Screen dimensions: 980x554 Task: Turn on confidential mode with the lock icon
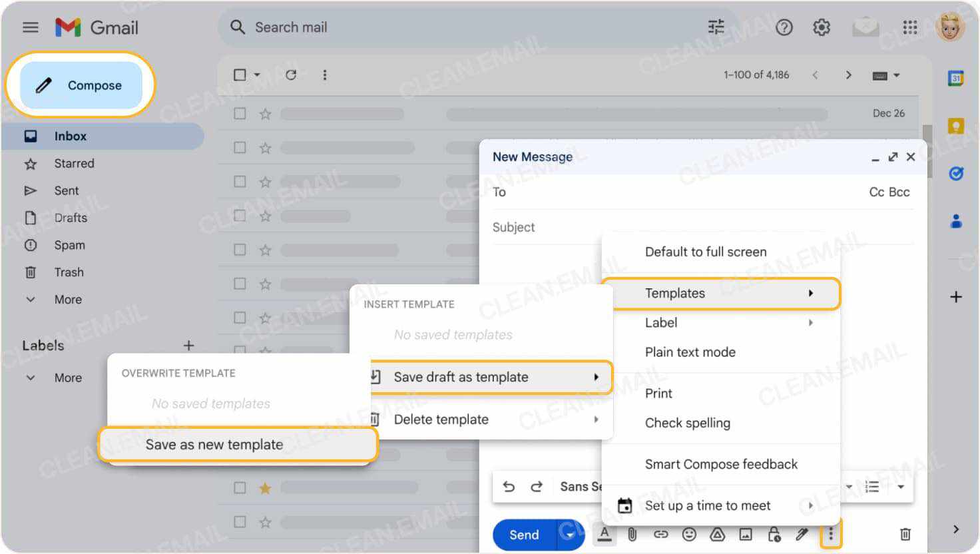[x=774, y=534]
